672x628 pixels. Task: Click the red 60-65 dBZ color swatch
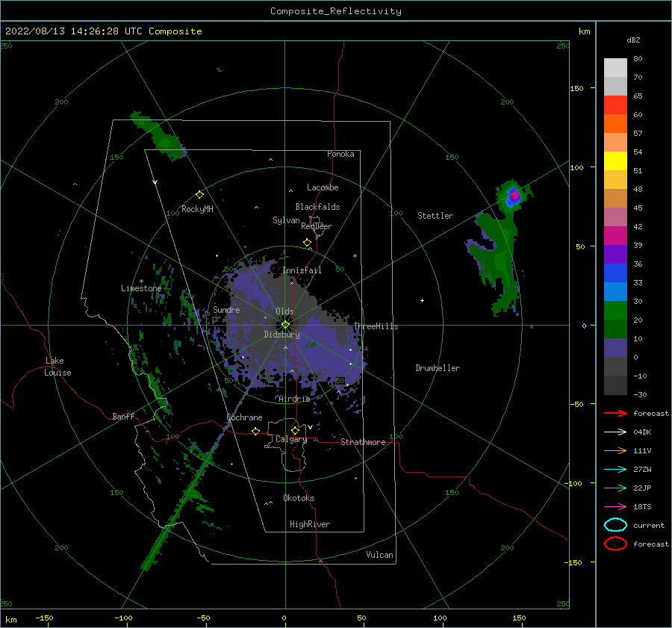(x=615, y=105)
